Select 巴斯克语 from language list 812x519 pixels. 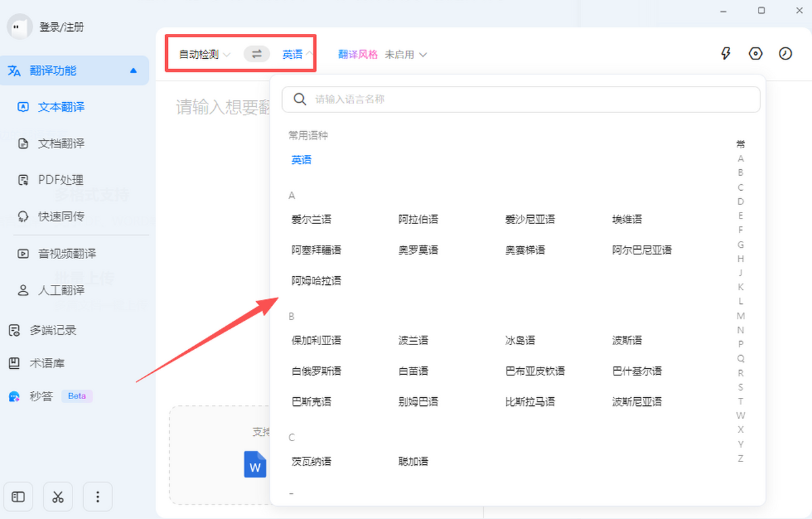(x=312, y=402)
